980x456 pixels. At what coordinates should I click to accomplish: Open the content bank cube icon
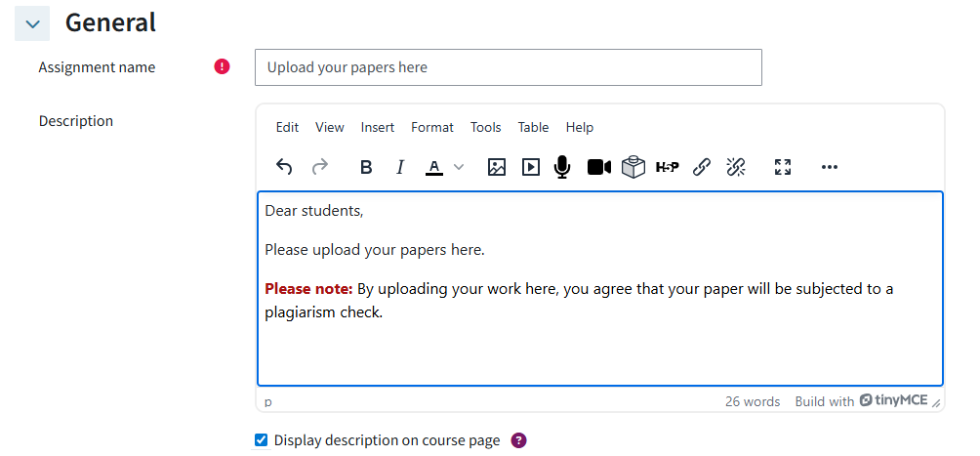[633, 167]
